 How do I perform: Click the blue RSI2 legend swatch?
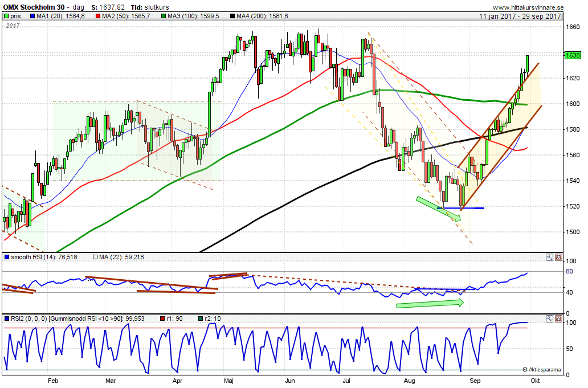coord(6,318)
